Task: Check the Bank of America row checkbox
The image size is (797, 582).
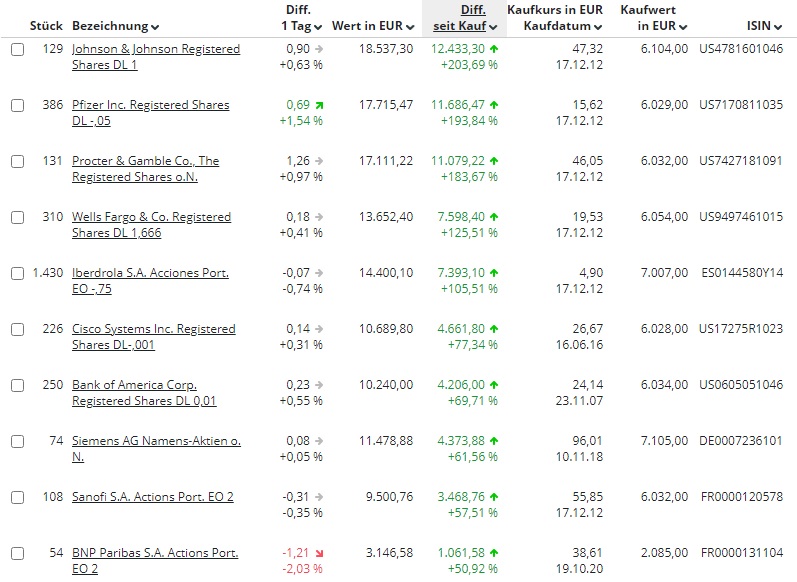Action: pos(18,385)
